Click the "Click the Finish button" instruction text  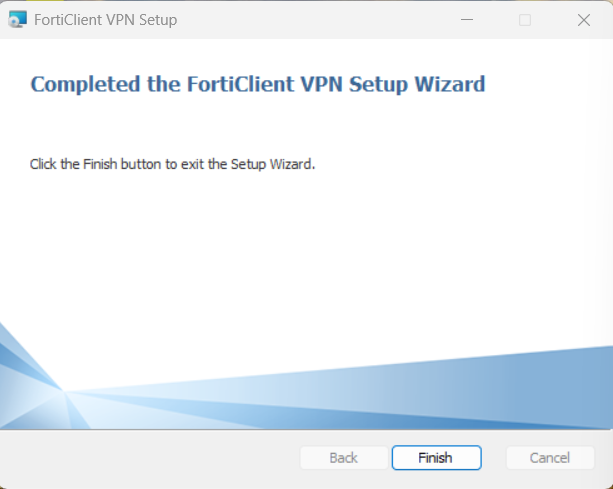click(x=172, y=163)
